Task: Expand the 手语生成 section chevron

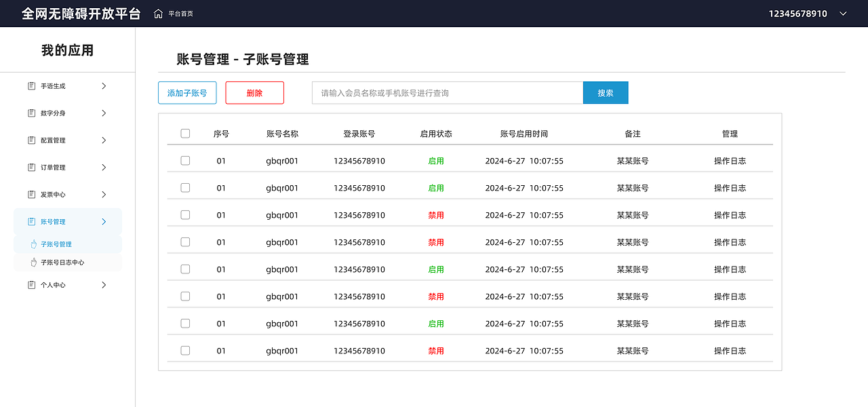Action: tap(104, 85)
